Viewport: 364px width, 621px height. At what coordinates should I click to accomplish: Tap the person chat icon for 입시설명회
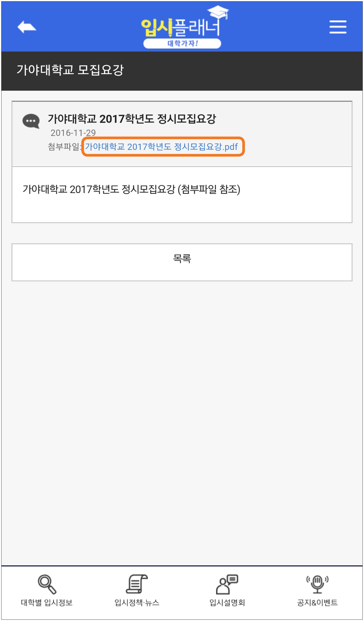tap(227, 584)
